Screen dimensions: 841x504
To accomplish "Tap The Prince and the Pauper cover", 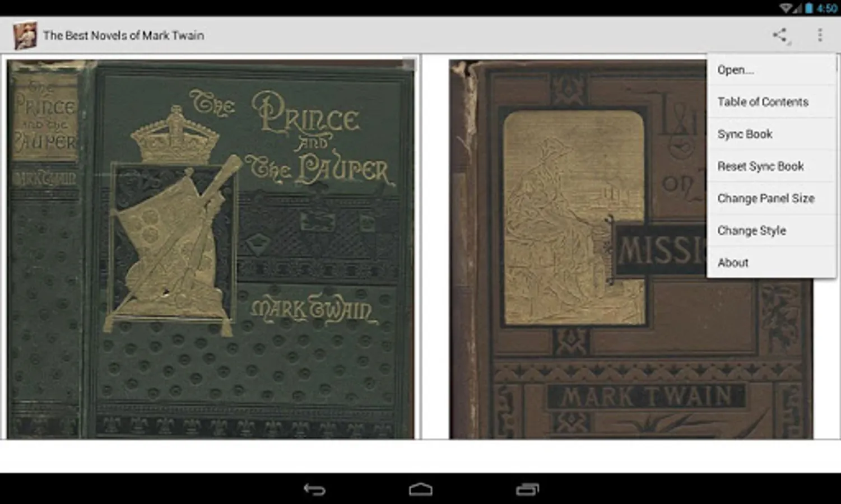I will (x=211, y=249).
